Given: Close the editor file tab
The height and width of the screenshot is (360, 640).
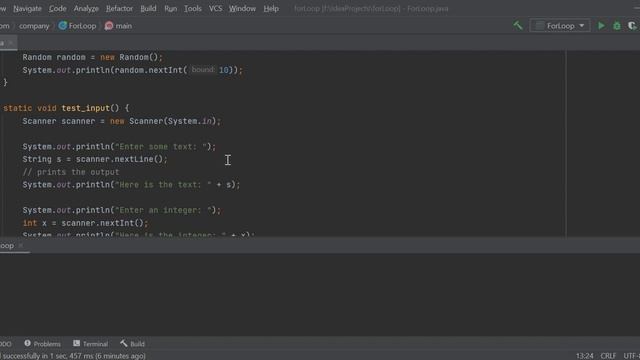Looking at the screenshot, I should point(11,43).
